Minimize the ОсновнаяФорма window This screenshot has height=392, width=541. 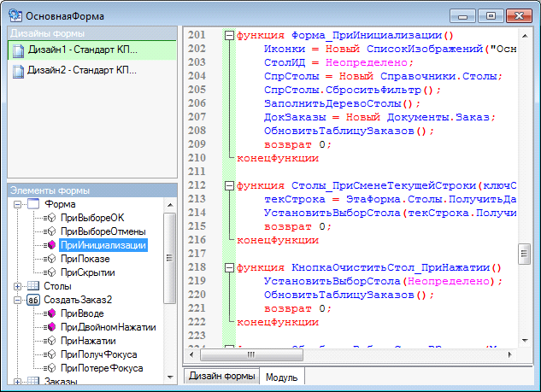tap(462, 16)
